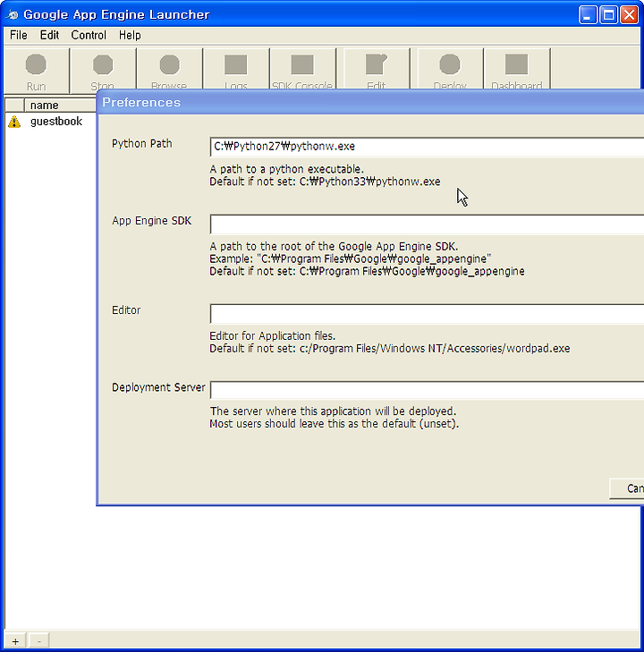The width and height of the screenshot is (644, 652).
Task: Click the 'Python Path' label
Action: pos(142,144)
